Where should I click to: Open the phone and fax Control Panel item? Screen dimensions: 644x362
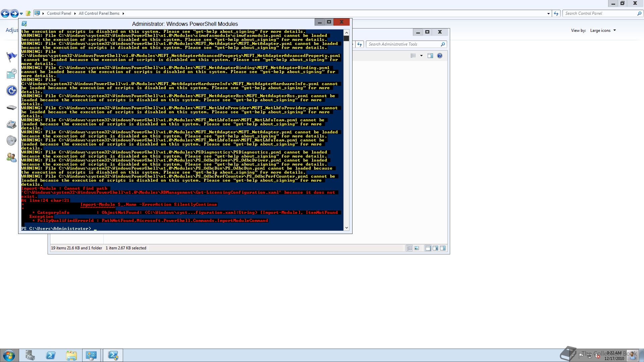coord(11,124)
